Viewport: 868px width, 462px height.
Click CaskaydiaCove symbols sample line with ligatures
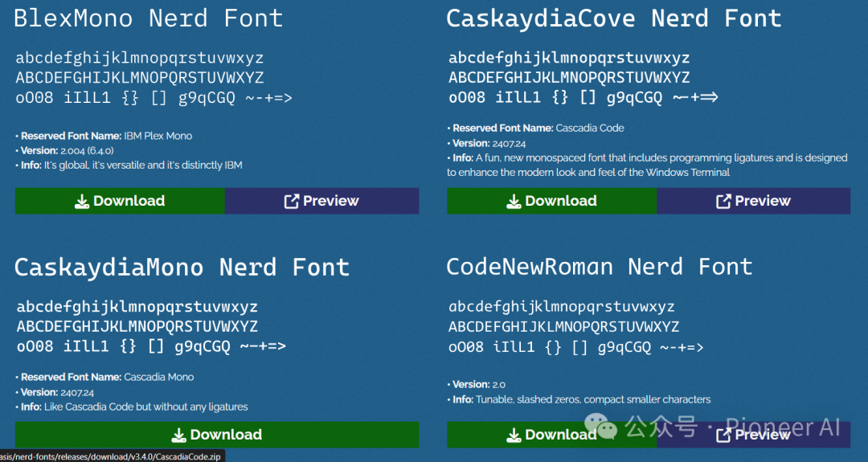[583, 97]
